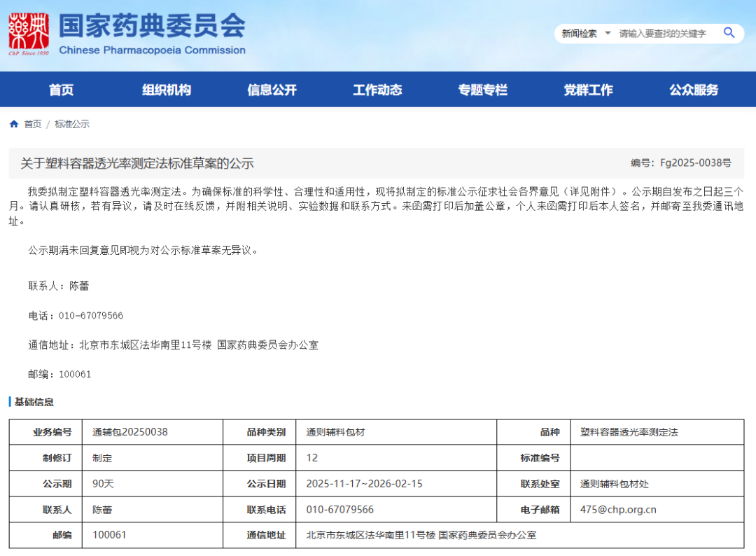This screenshot has height=556, width=756.
Task: Click the 通则辅料包材 category cell
Action: click(396, 432)
